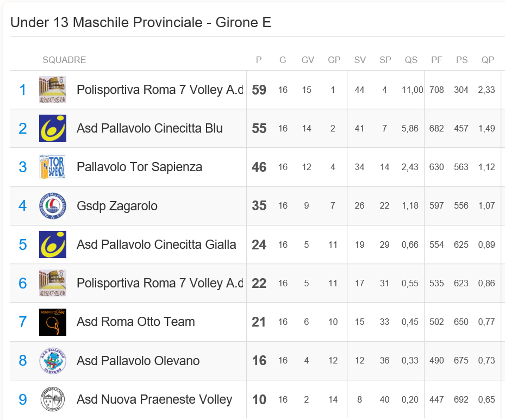Screen dimensions: 505x420
Task: Open the Asd Pallavolo Cinecitta Blu link
Action: [x=149, y=128]
